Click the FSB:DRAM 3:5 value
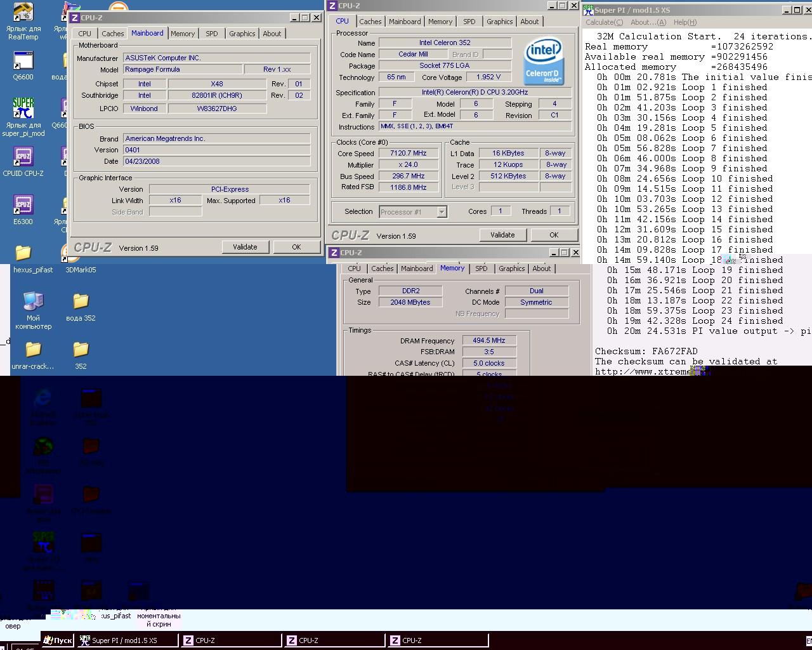 click(489, 352)
